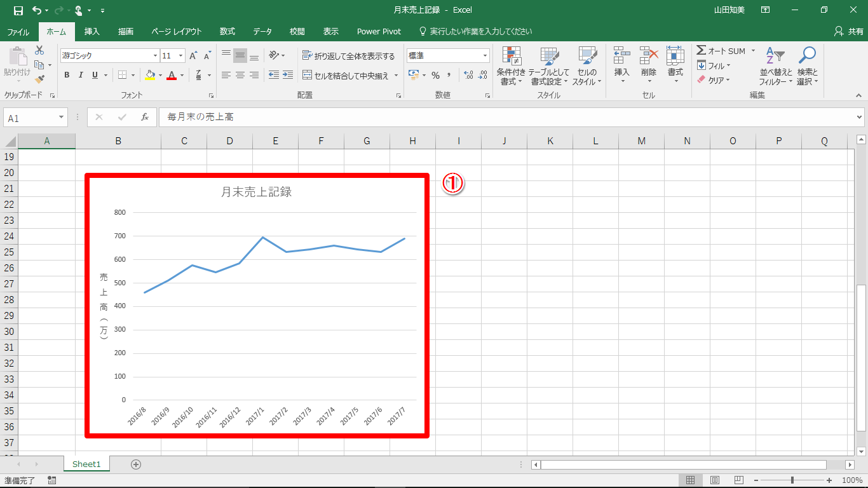Expand the formula bar
868x488 pixels.
860,118
